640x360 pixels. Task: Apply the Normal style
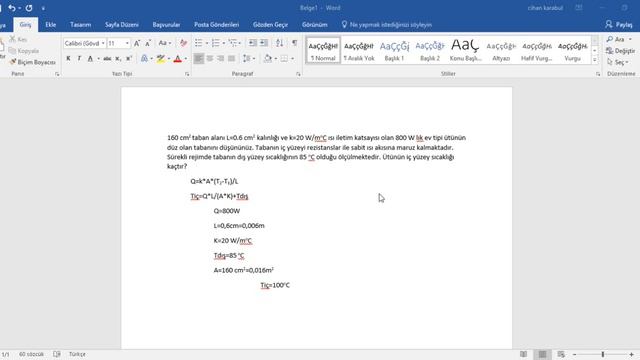coord(323,51)
